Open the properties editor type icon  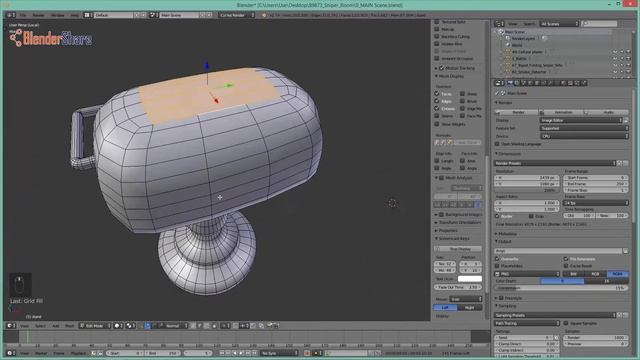499,83
